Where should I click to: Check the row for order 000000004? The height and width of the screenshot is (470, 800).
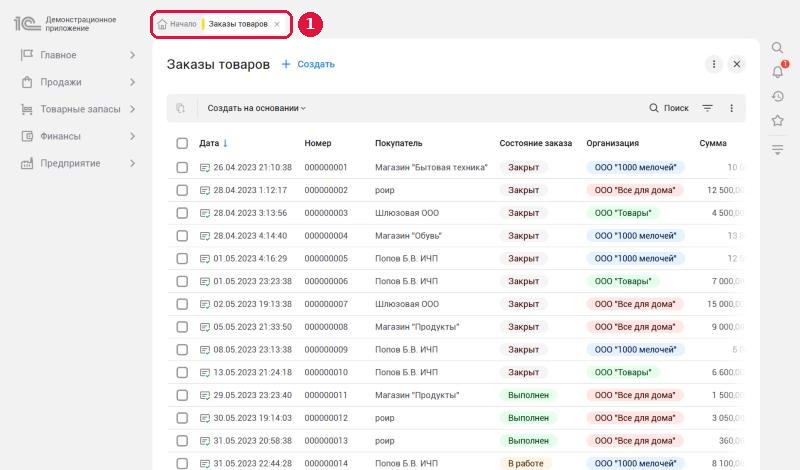(182, 236)
